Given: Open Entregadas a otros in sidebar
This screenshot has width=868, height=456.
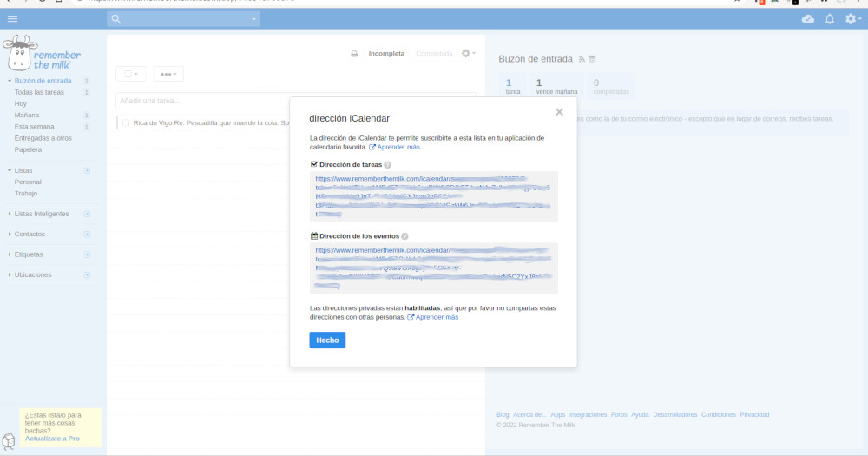Looking at the screenshot, I should click(43, 138).
